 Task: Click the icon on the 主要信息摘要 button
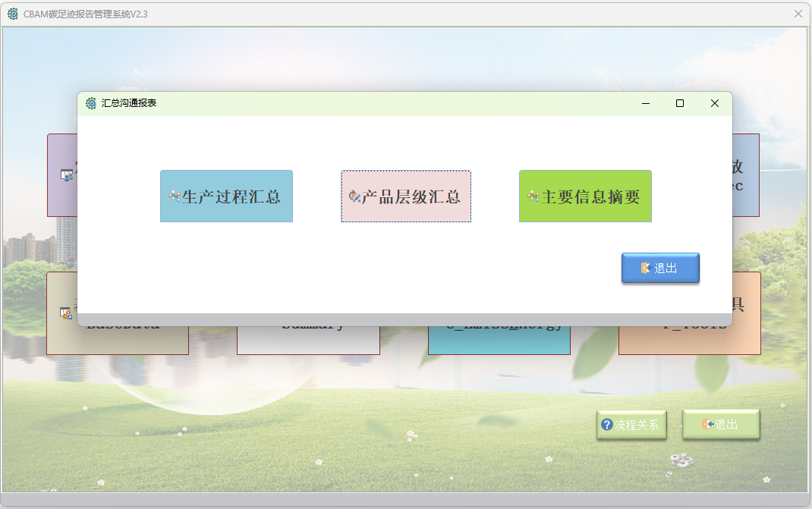click(532, 196)
